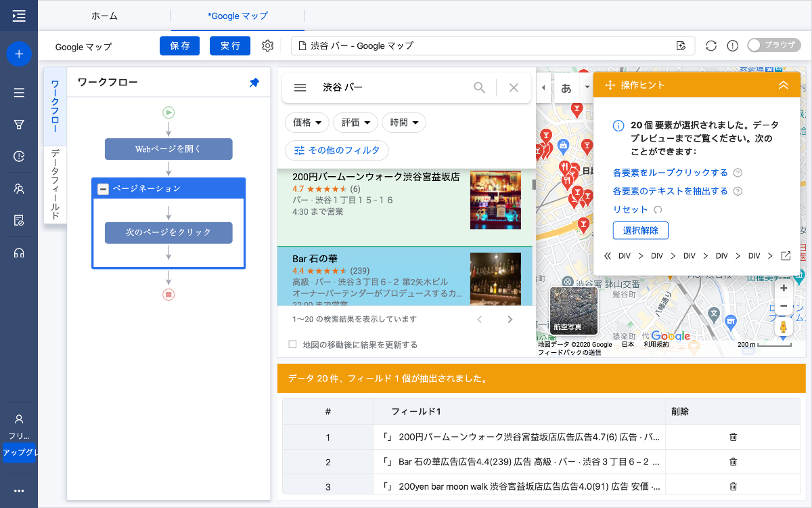Click the blue plus new task button
This screenshot has height=508, width=812.
[19, 54]
